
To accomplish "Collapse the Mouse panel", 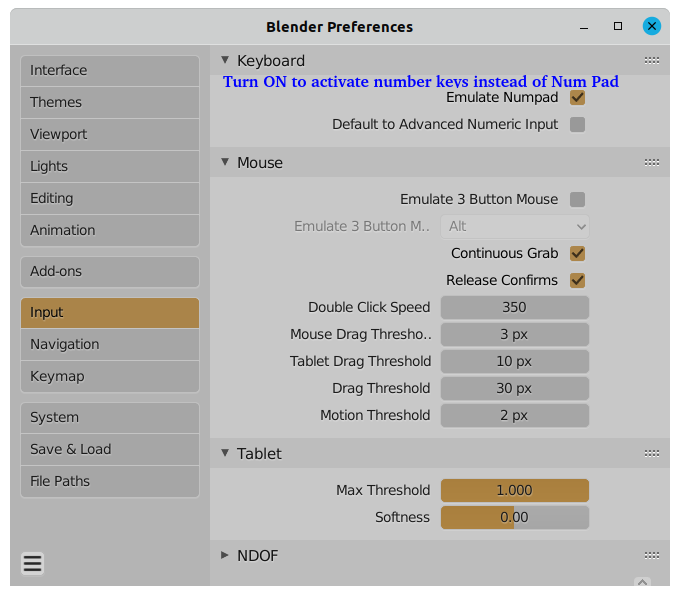I will tap(225, 162).
